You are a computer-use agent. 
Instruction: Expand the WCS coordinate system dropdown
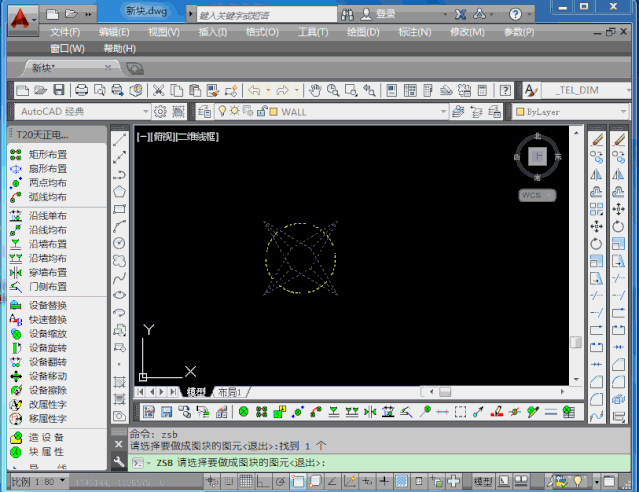[549, 195]
